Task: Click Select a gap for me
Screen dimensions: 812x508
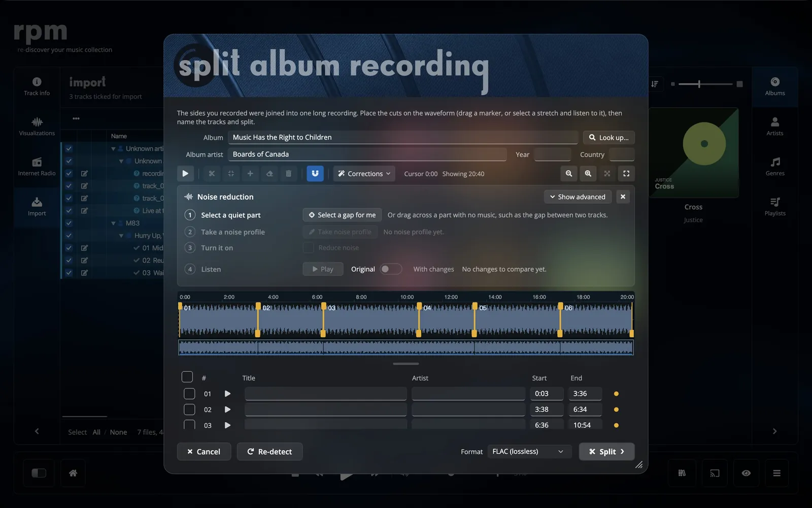Action: click(342, 215)
